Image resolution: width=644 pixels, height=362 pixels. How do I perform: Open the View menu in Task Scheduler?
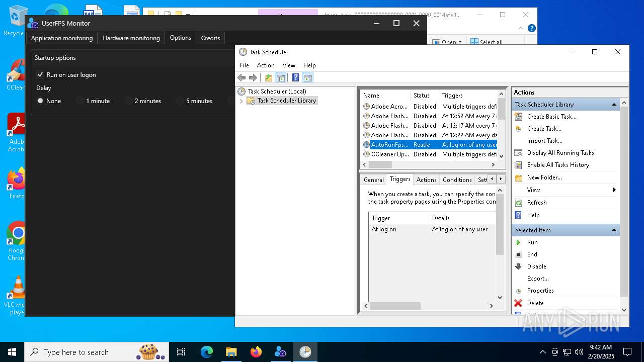coord(289,65)
